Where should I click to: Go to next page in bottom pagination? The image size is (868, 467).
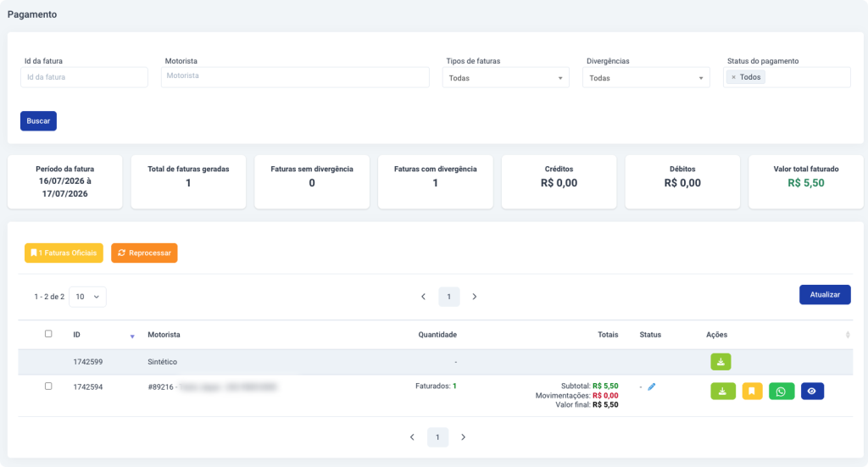click(x=464, y=437)
